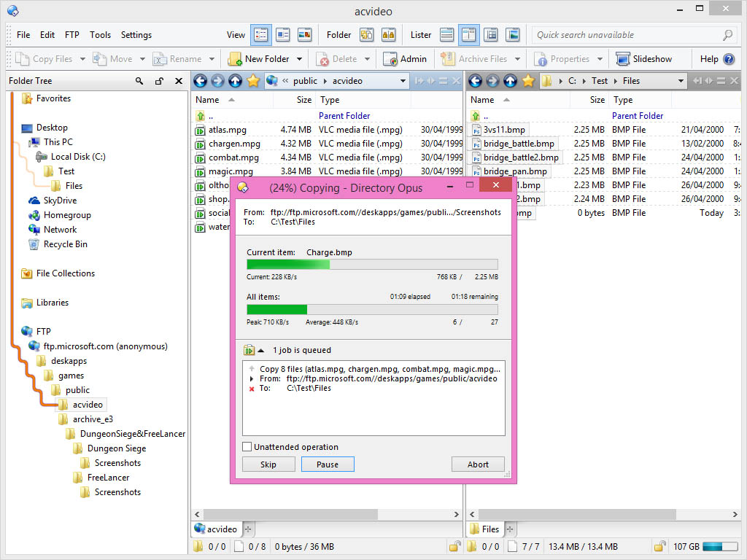The image size is (747, 560).
Task: Click the first View mode icon
Action: (261, 35)
